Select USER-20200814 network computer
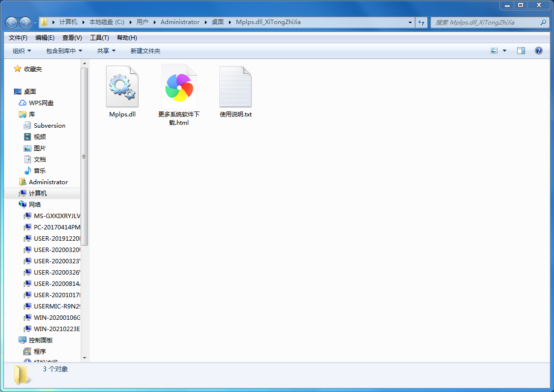554x392 pixels. pyautogui.click(x=57, y=283)
